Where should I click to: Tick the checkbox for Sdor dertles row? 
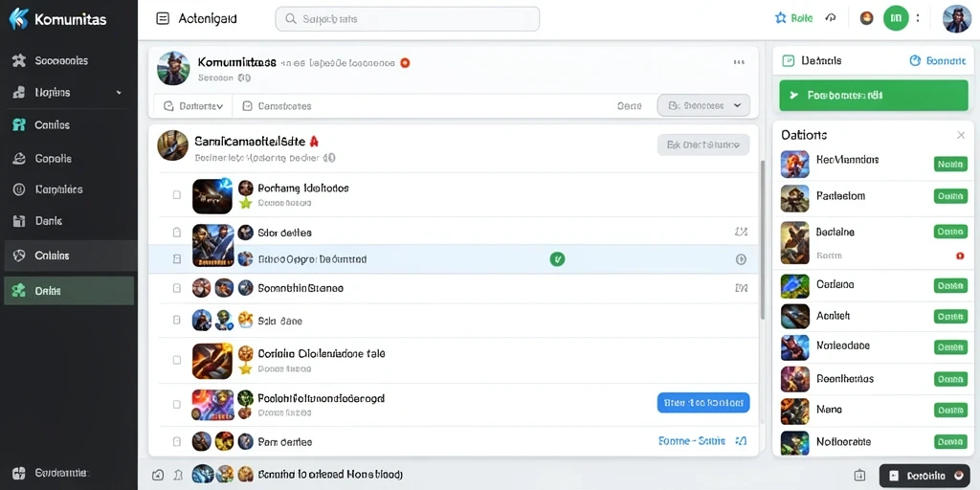click(x=177, y=233)
